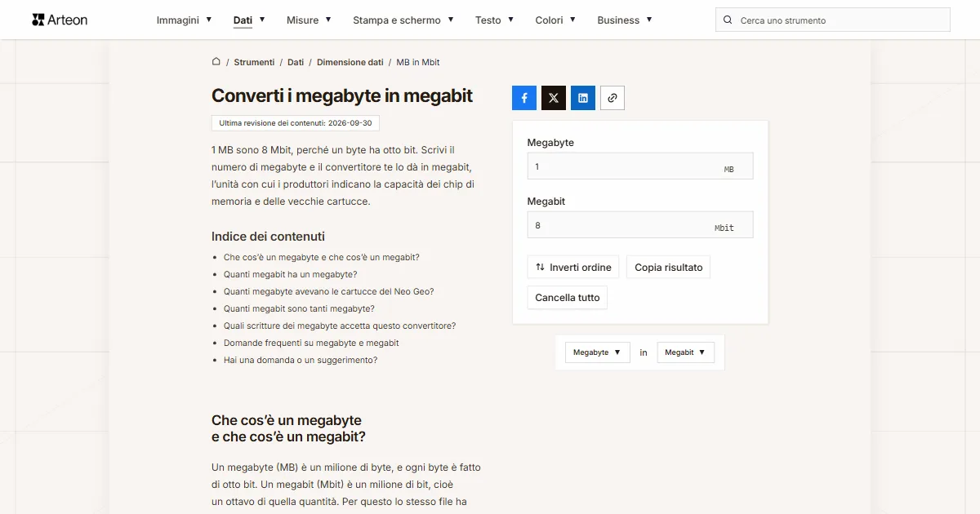
Task: Jump to 'Quanti megabit sono tanti megabyte?'
Action: click(x=299, y=308)
